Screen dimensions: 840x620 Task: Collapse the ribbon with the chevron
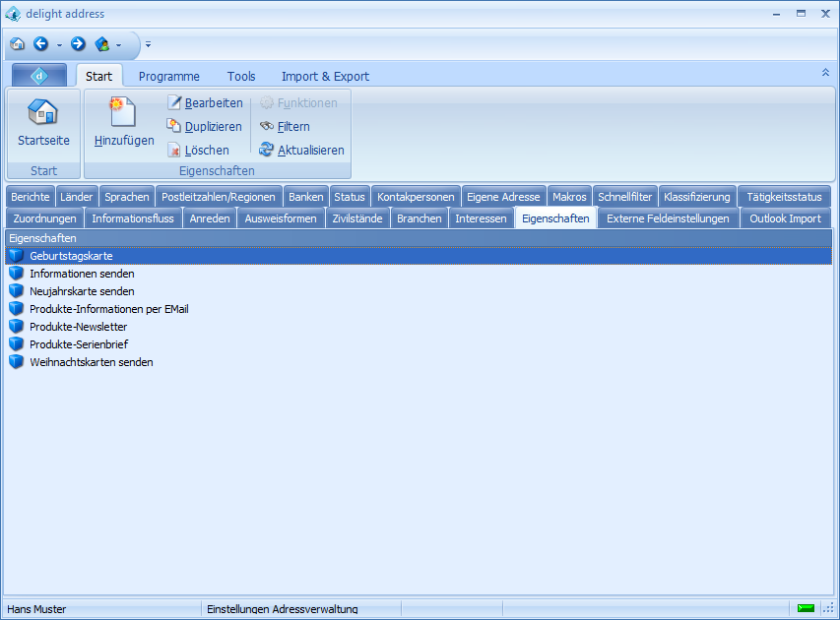point(825,73)
